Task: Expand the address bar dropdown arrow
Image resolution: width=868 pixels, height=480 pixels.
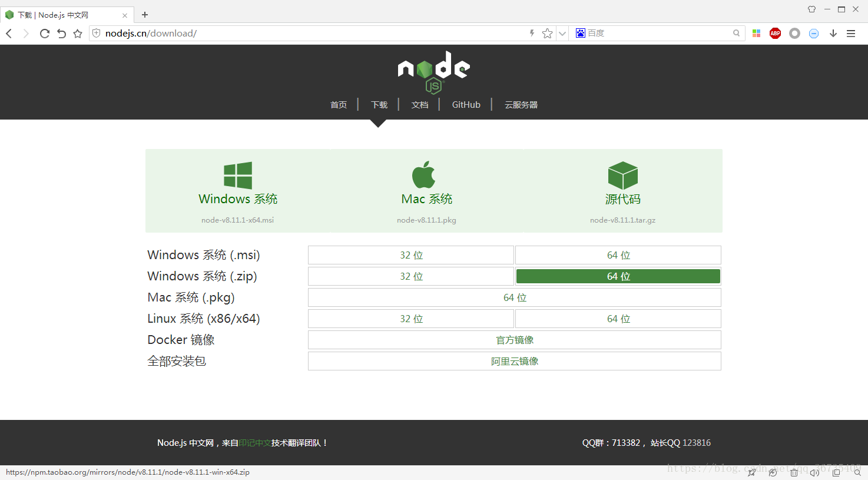Action: [562, 34]
